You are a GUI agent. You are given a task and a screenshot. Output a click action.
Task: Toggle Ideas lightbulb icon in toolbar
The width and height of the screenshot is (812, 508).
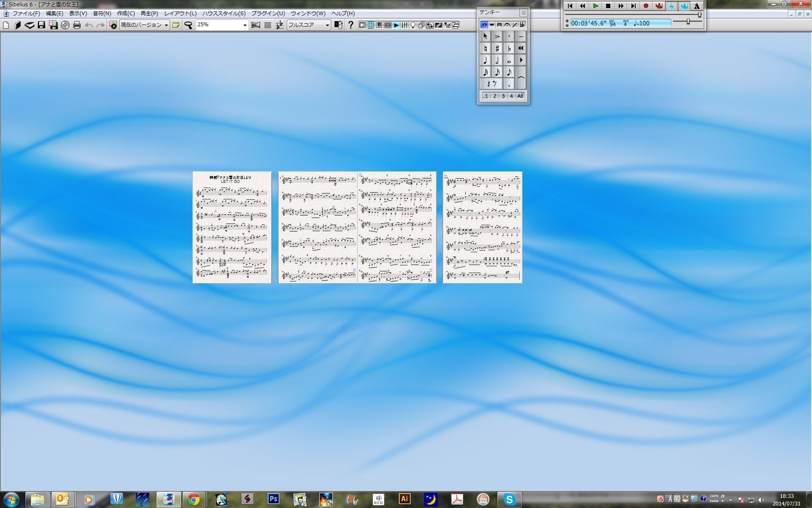[x=413, y=25]
